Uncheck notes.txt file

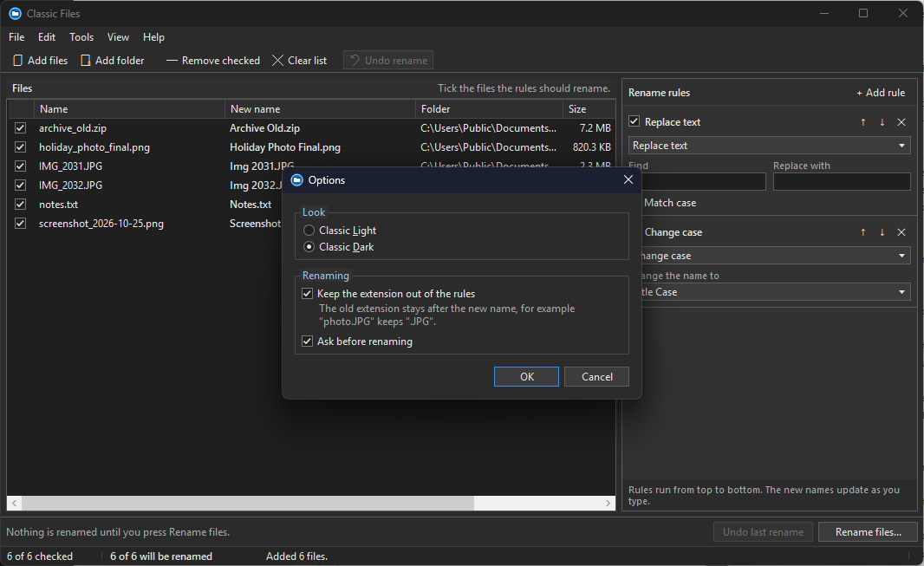(20, 205)
